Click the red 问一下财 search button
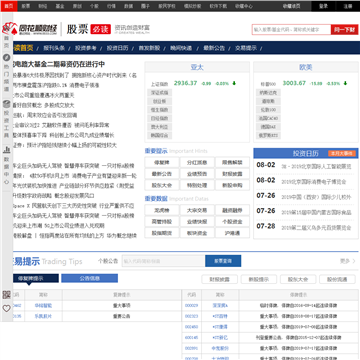Image resolution: width=360 pixels, height=360 pixels. [x=345, y=29]
